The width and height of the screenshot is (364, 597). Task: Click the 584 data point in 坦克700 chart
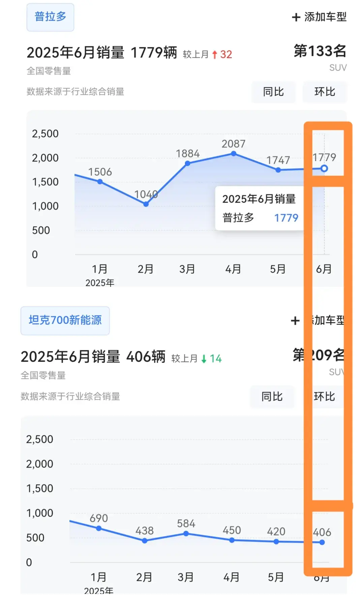click(x=186, y=534)
